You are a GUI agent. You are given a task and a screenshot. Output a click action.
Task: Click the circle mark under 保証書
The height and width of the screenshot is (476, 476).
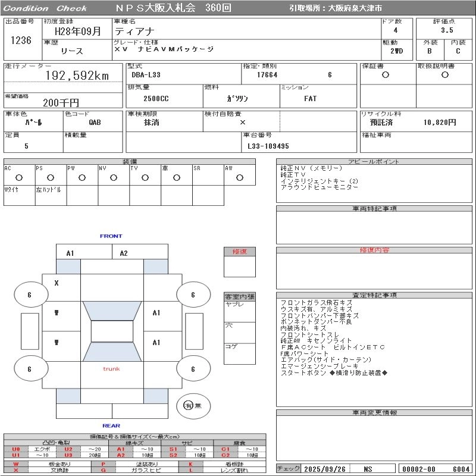coord(386,75)
